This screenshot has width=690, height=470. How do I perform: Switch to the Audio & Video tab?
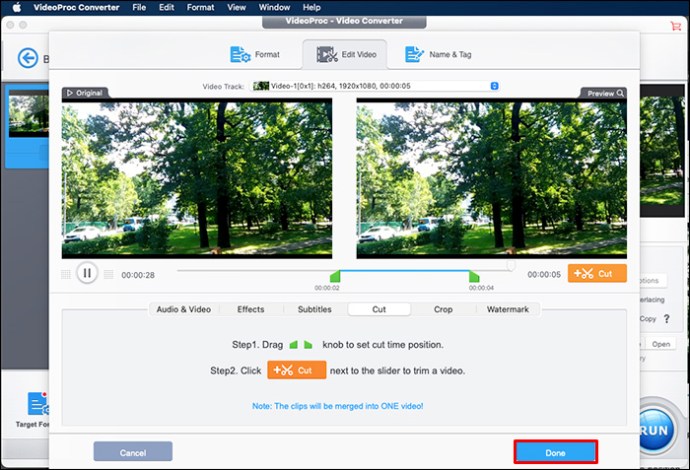[x=183, y=310]
